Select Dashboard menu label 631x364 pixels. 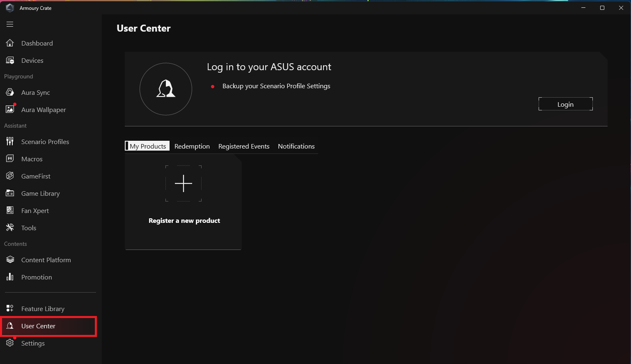(37, 43)
